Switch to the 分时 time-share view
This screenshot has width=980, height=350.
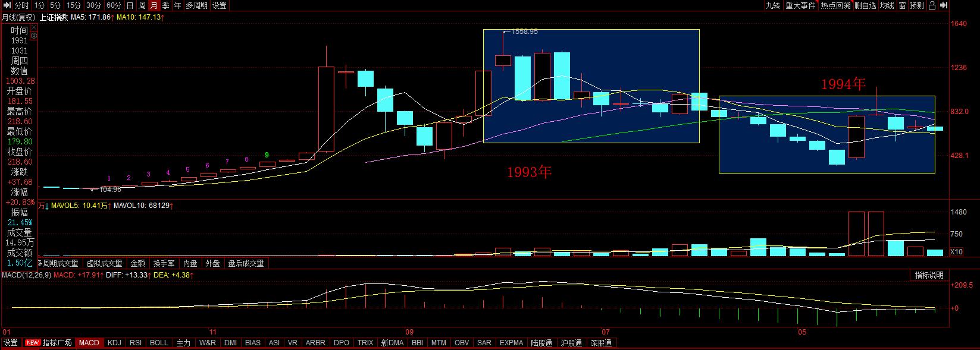[22, 5]
